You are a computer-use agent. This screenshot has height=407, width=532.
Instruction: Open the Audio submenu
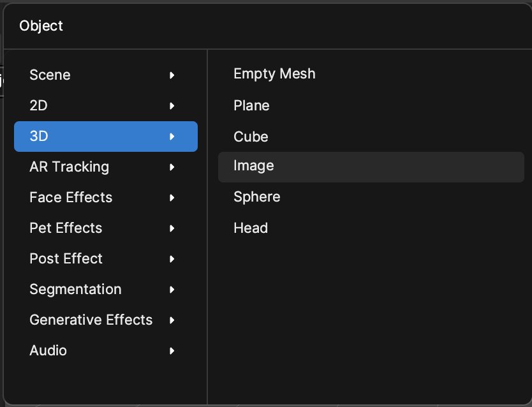pyautogui.click(x=105, y=350)
